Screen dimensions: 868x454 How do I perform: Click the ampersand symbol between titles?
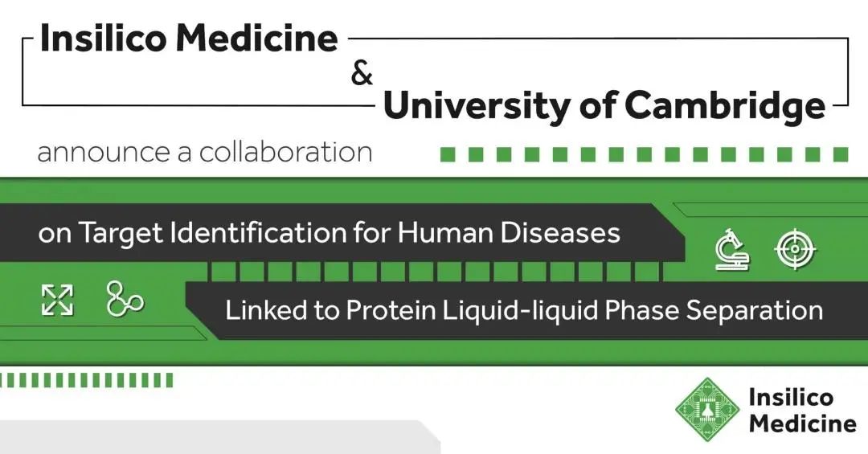362,74
